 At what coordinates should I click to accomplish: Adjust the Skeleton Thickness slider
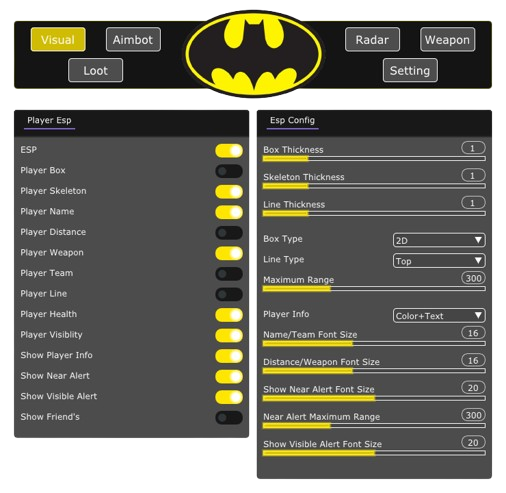(374, 186)
